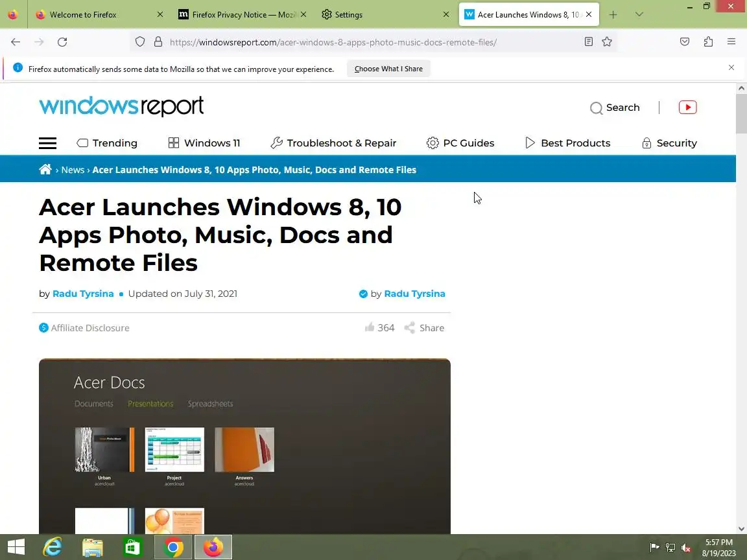This screenshot has width=747, height=560.
Task: Open the Save to Pocket icon
Action: tap(685, 42)
